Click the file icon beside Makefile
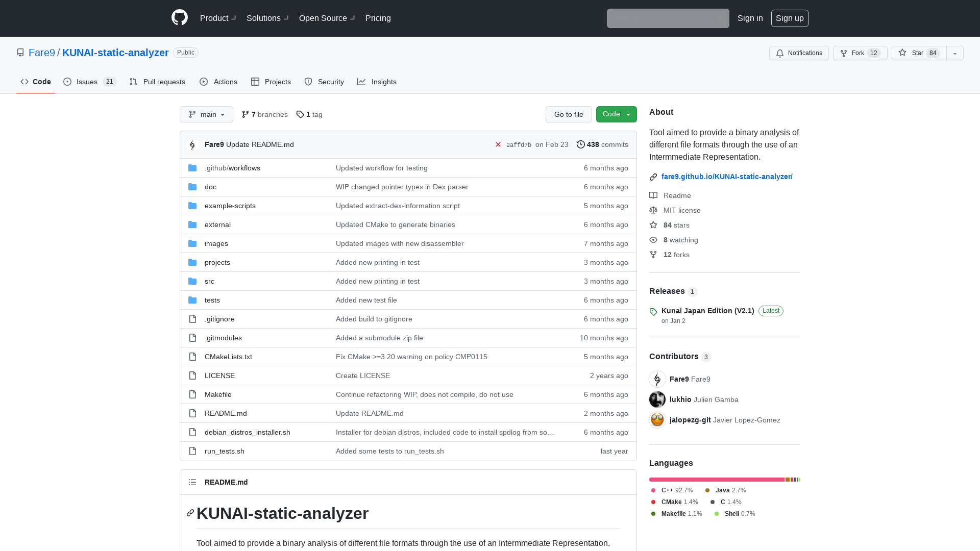The image size is (980, 551). point(192,394)
